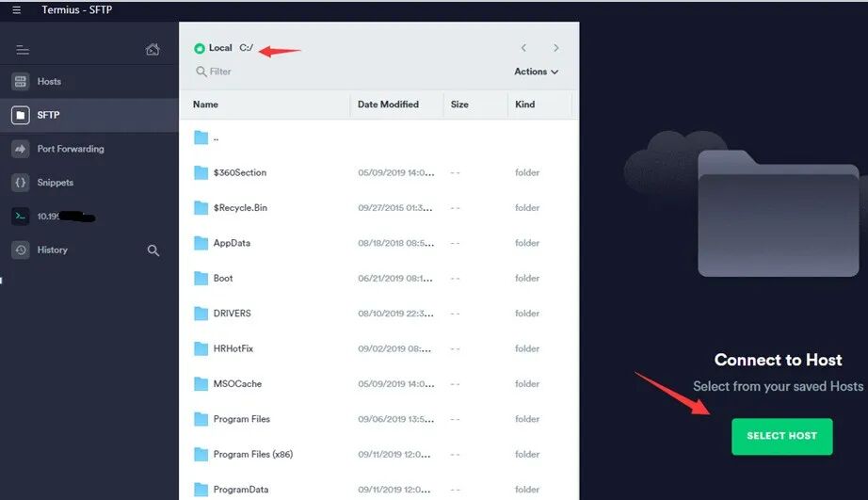The image size is (868, 500).
Task: Select the ProgramData folder name
Action: pos(241,490)
